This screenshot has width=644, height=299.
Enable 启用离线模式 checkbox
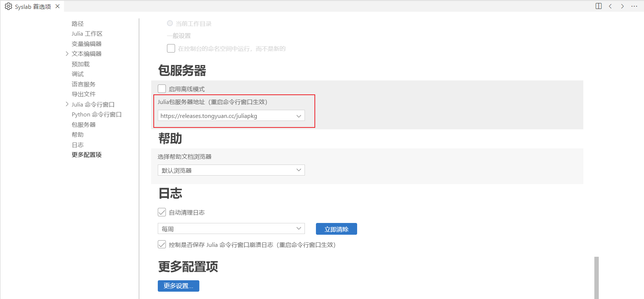[x=162, y=89]
